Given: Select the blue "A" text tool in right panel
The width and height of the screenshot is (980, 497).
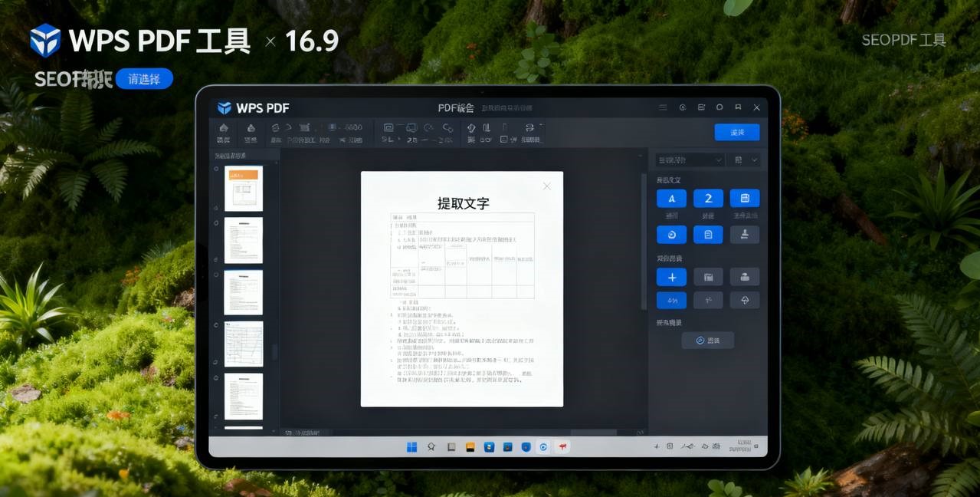Looking at the screenshot, I should (x=671, y=198).
